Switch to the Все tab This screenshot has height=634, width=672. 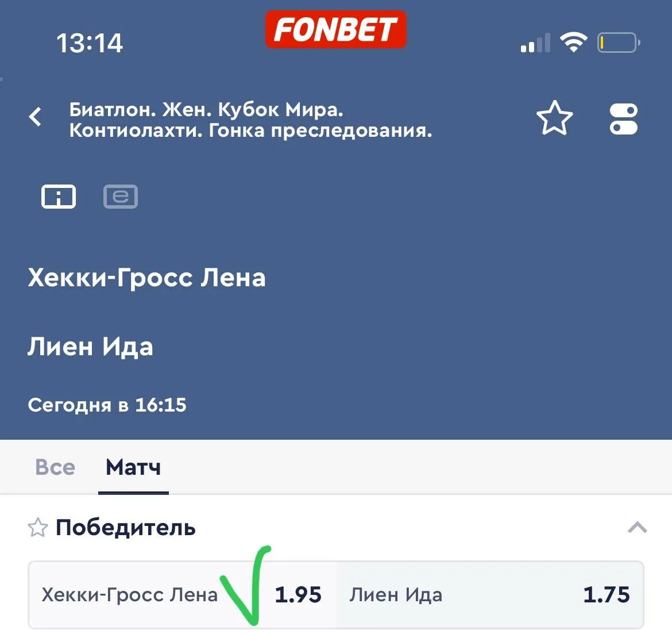click(x=55, y=467)
